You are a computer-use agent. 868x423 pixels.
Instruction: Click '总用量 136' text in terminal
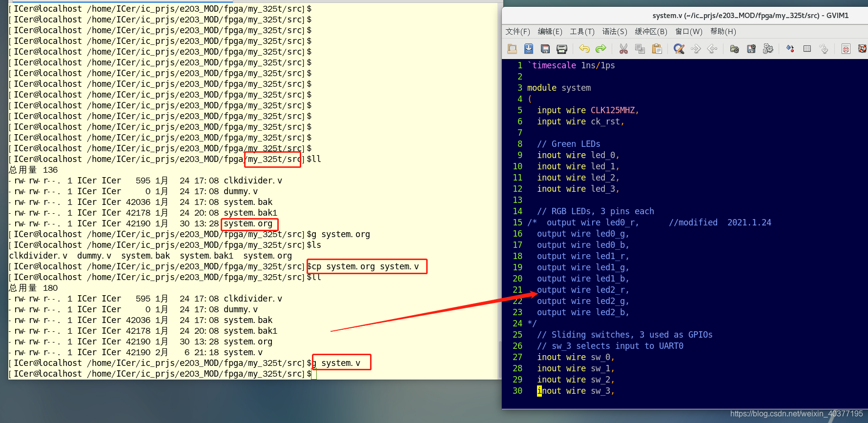pos(33,170)
